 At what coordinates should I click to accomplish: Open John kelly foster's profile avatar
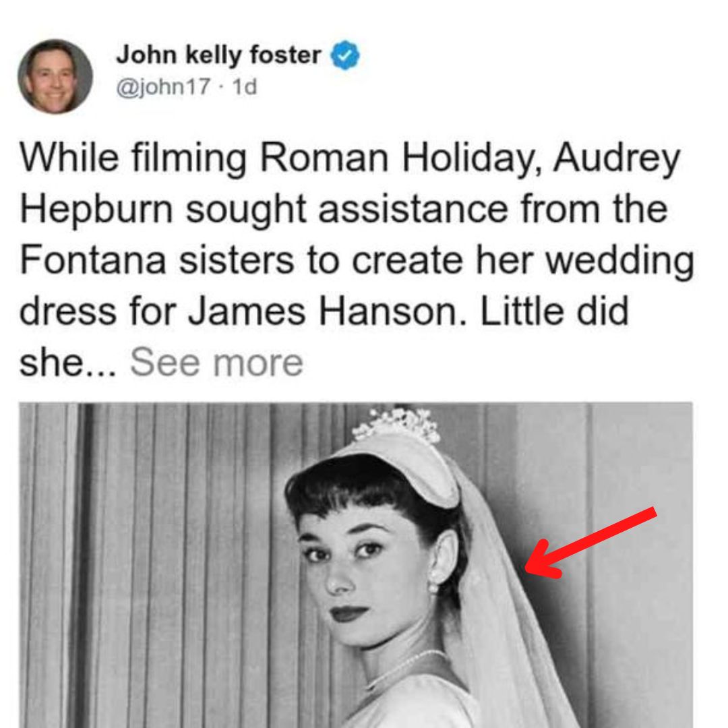(x=55, y=77)
